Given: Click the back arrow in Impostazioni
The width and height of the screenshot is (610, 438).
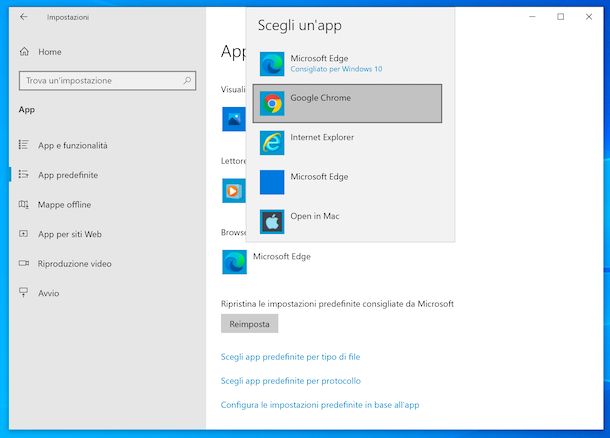Looking at the screenshot, I should (24, 17).
